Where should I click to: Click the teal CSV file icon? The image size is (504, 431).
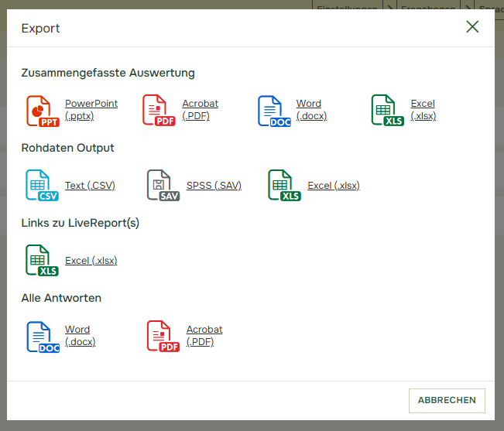pos(43,186)
